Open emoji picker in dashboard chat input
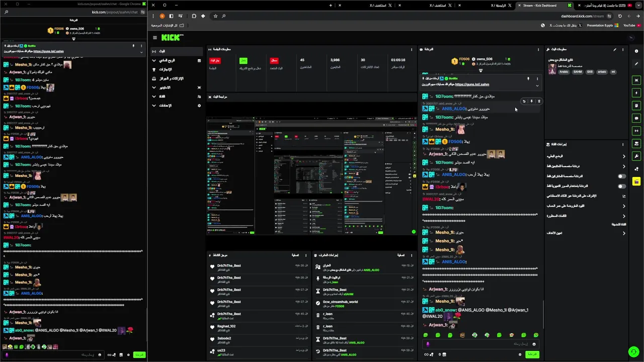The image size is (644, 362). 534,344
